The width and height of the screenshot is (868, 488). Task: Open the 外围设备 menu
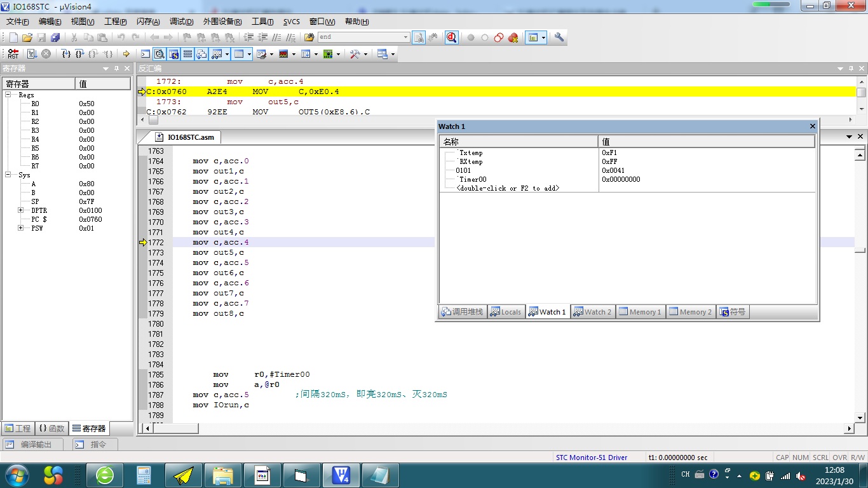[222, 22]
